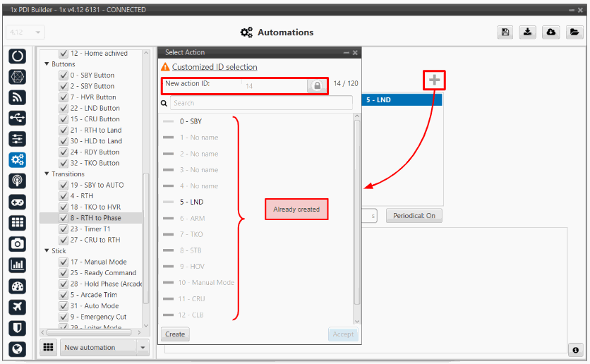Click the Create button

(x=175, y=334)
